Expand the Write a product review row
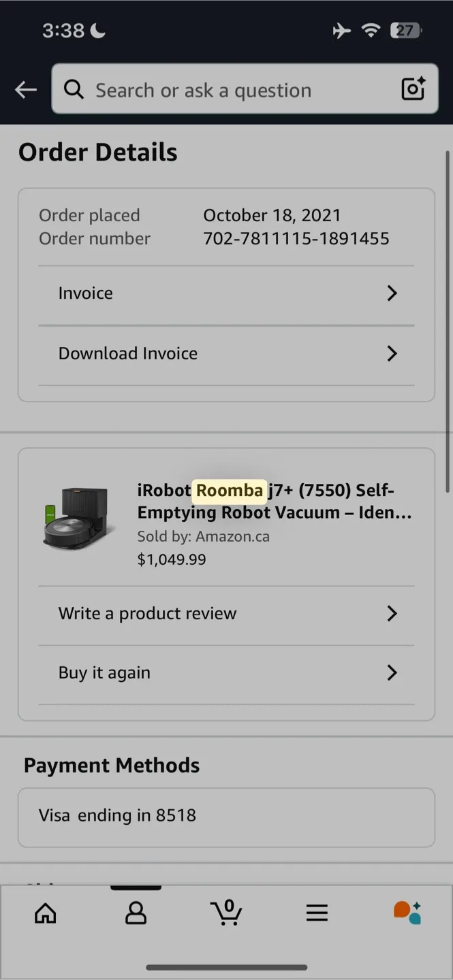The image size is (453, 980). point(226,613)
